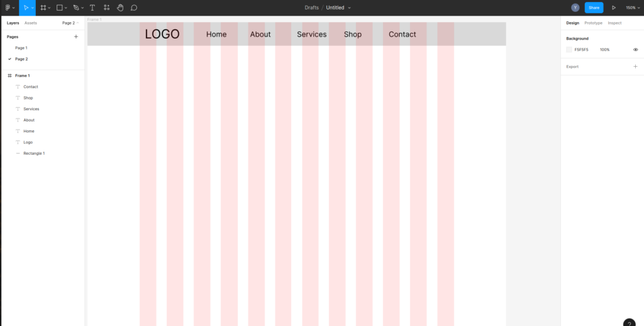The image size is (644, 326).
Task: Select the Rectangle 1 layer
Action: (34, 153)
